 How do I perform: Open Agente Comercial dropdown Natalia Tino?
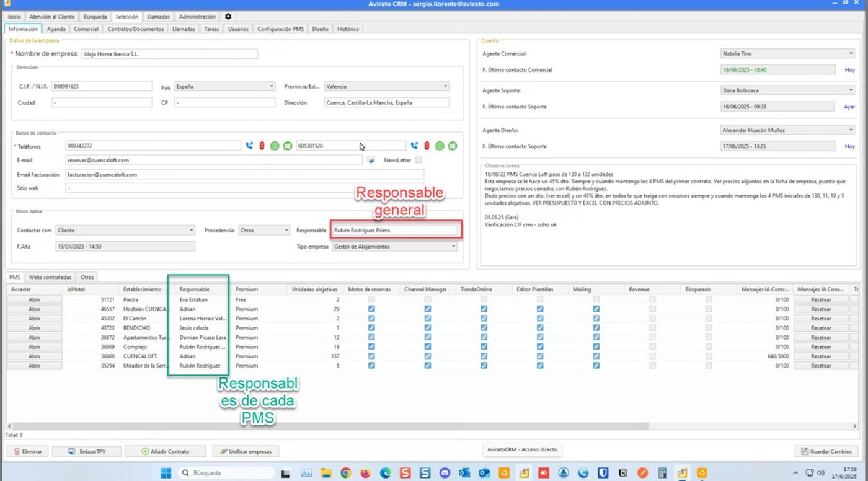point(788,54)
